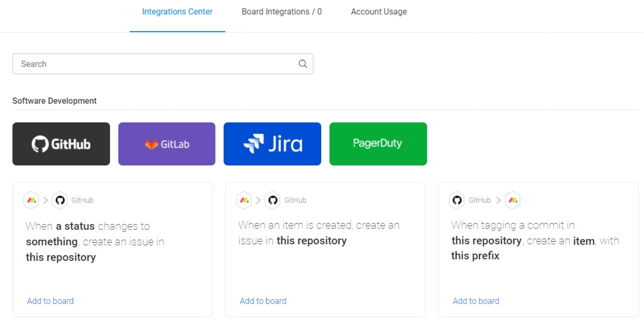Image resolution: width=644 pixels, height=320 pixels.
Task: Click the magnifying glass search icon
Action: (x=303, y=64)
